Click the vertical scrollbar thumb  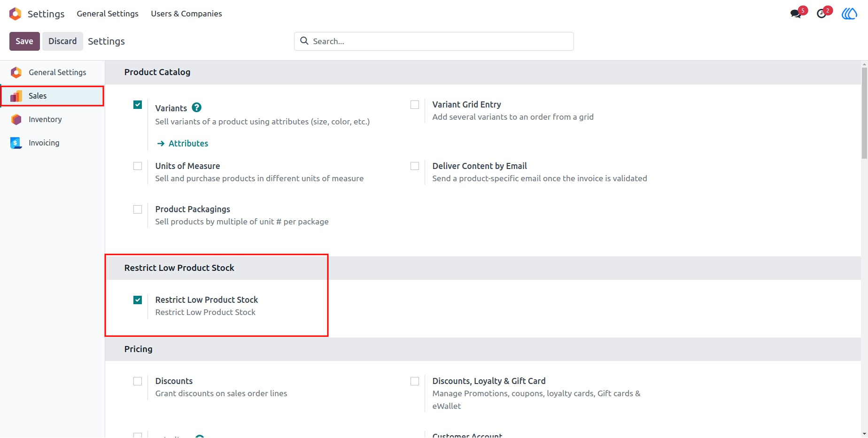point(864,113)
